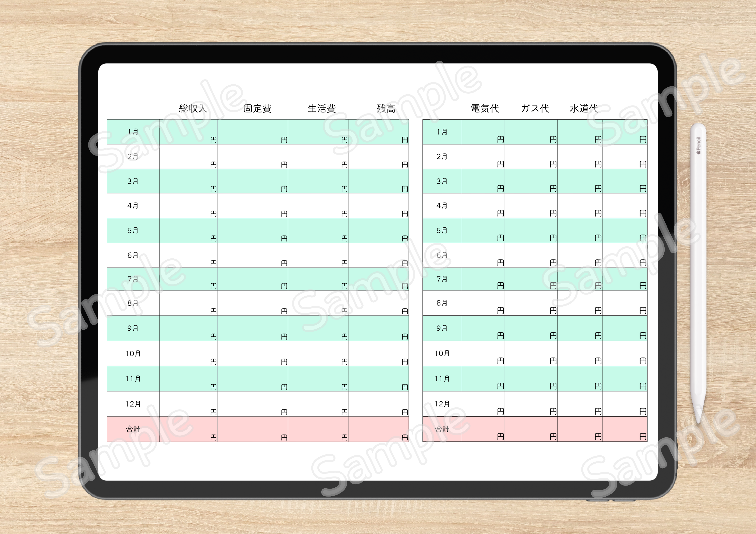Click the 生活費 column header
This screenshot has width=756, height=534.
pyautogui.click(x=322, y=108)
